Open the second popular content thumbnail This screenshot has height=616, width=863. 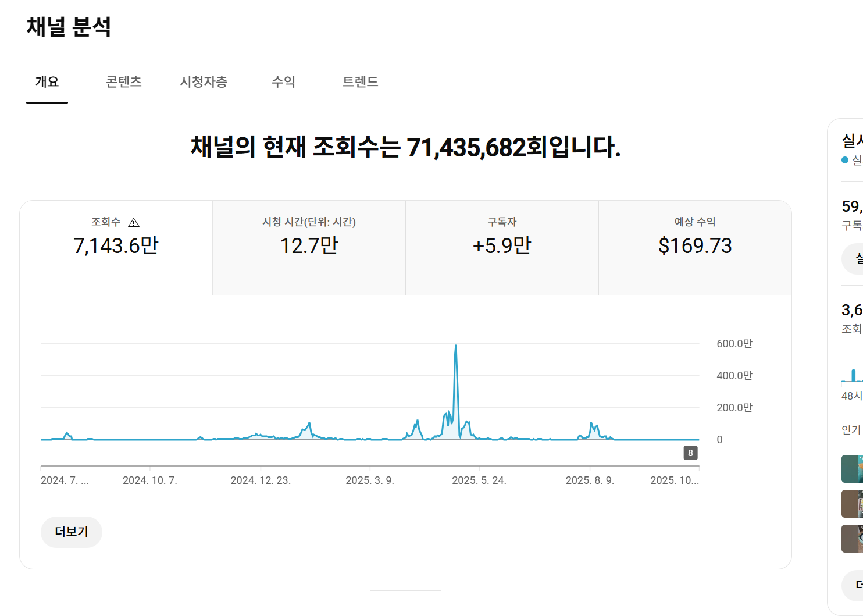point(853,504)
